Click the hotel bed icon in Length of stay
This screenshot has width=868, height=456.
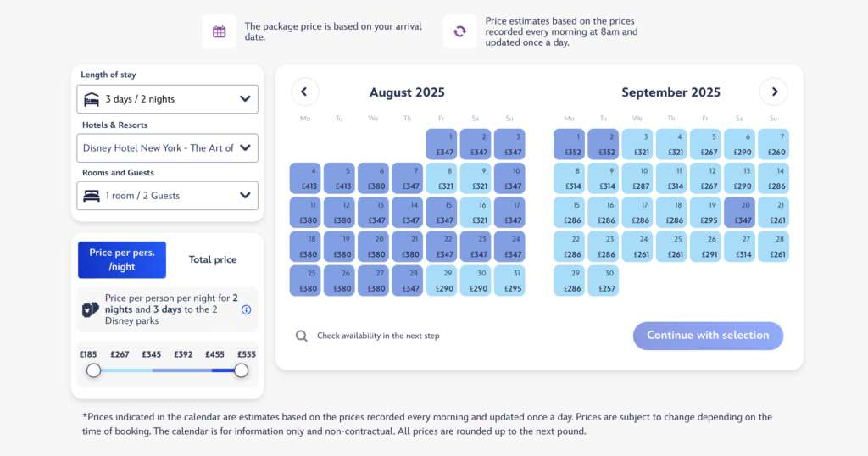[92, 99]
